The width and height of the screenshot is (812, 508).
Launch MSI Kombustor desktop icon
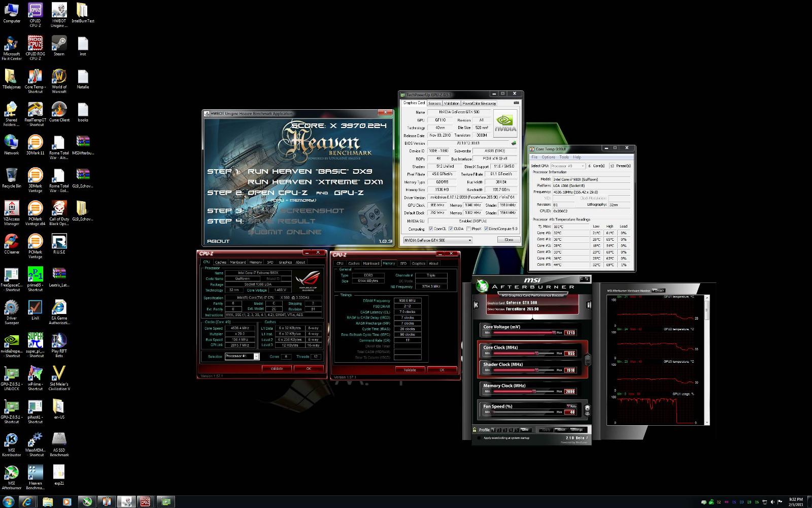(12, 444)
